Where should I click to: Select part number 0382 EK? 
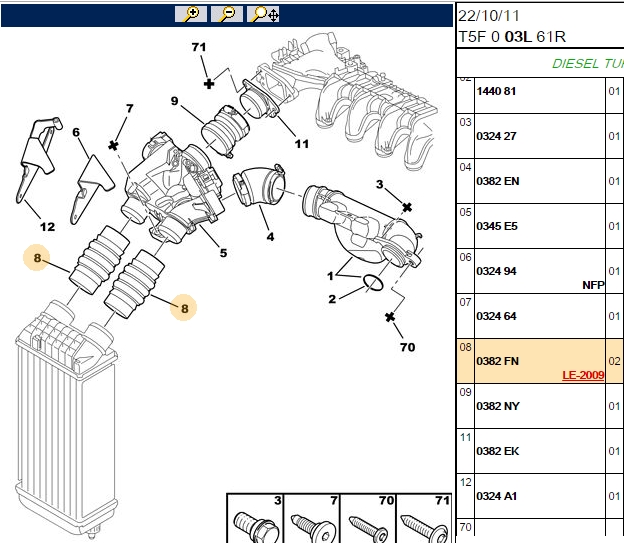[498, 451]
